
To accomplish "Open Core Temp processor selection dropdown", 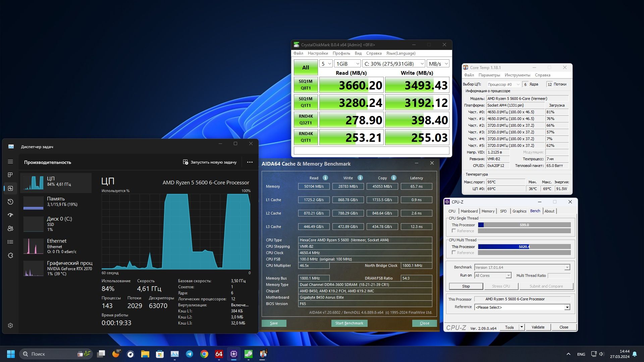I will tap(503, 84).
